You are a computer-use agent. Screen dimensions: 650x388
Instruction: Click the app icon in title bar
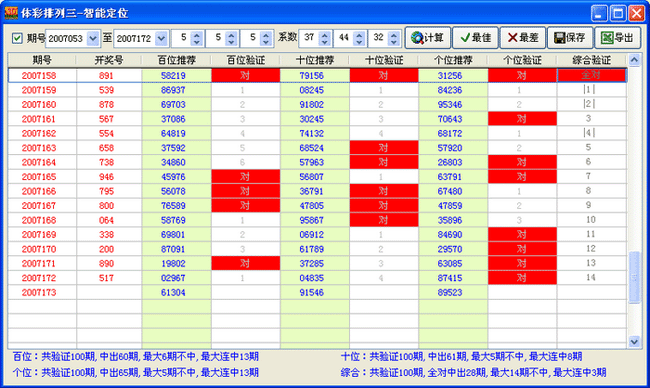[x=11, y=13]
